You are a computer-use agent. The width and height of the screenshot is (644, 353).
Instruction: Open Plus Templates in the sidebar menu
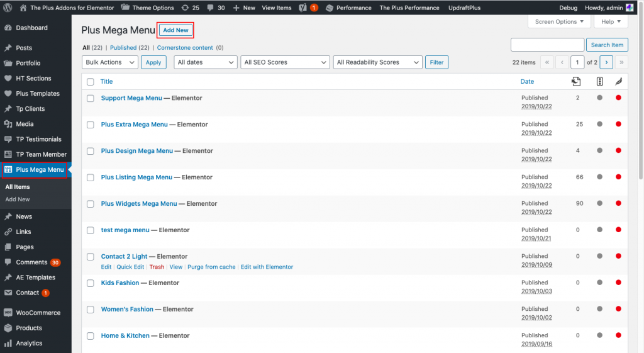point(38,94)
